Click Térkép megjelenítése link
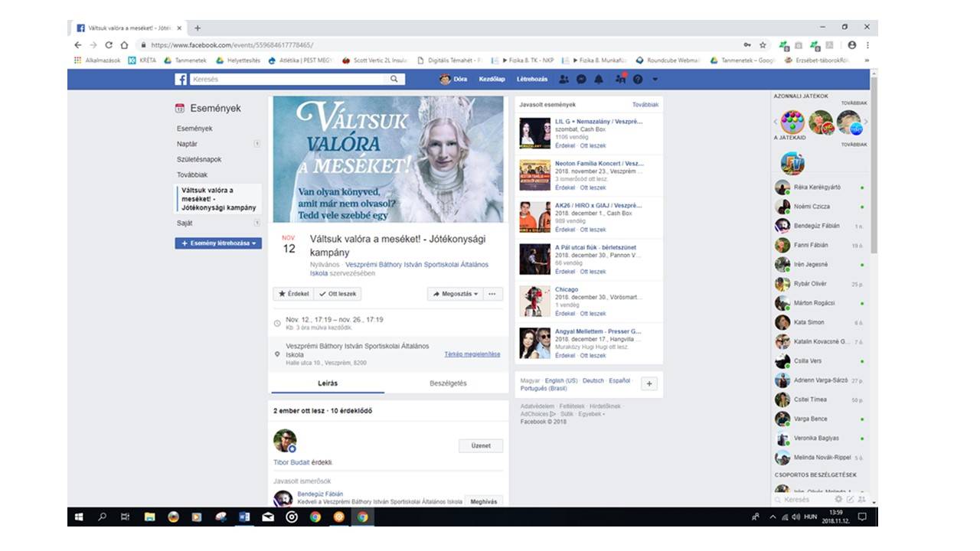 point(472,354)
